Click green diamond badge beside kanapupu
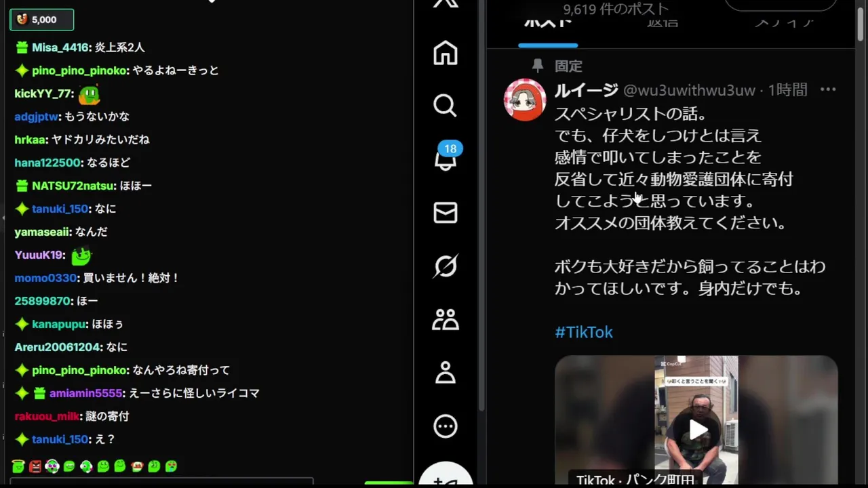Viewport: 868px width, 488px height. click(22, 324)
